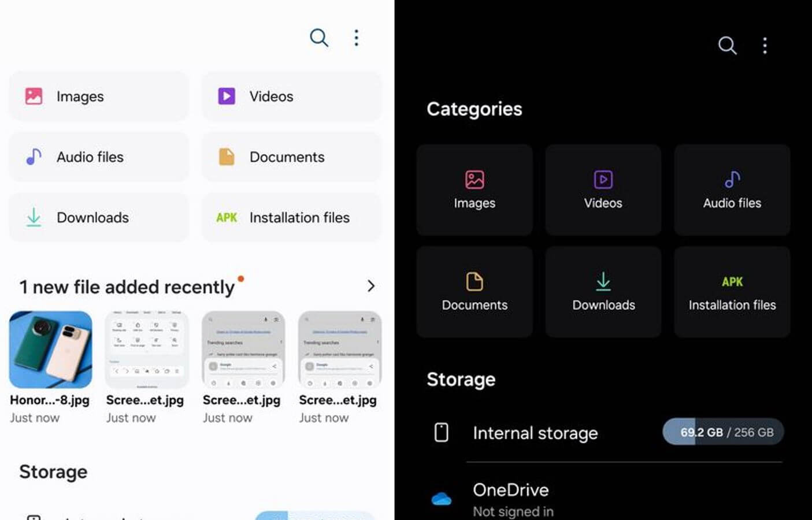Tap the search icon in light mode panel

tap(319, 38)
